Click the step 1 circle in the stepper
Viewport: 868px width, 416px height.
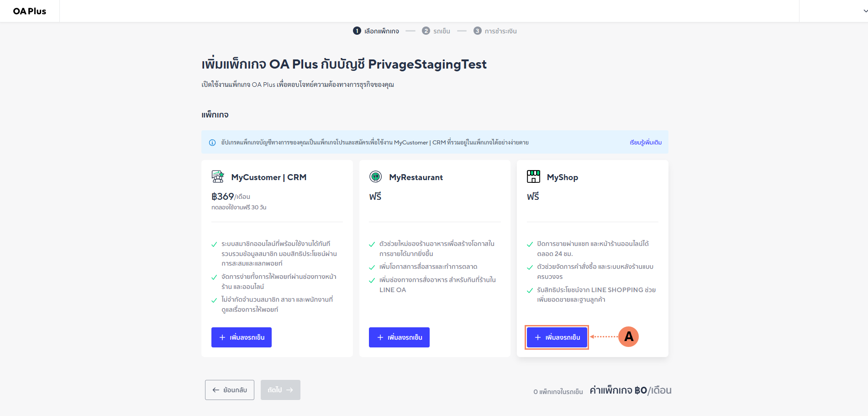(357, 31)
